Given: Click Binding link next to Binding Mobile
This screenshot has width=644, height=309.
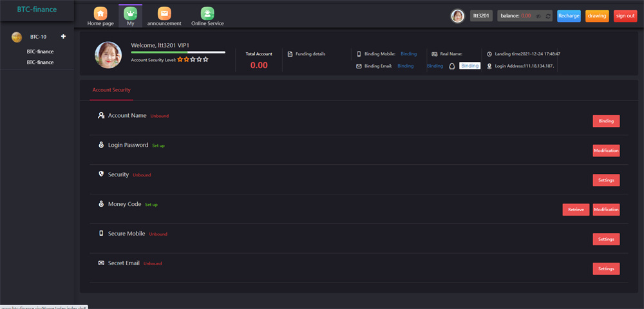Looking at the screenshot, I should click(x=408, y=54).
